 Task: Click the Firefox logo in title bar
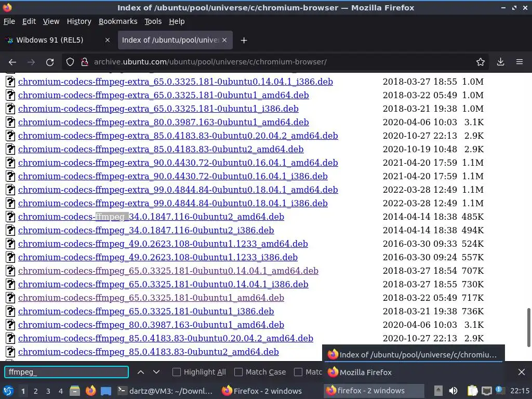pos(7,7)
